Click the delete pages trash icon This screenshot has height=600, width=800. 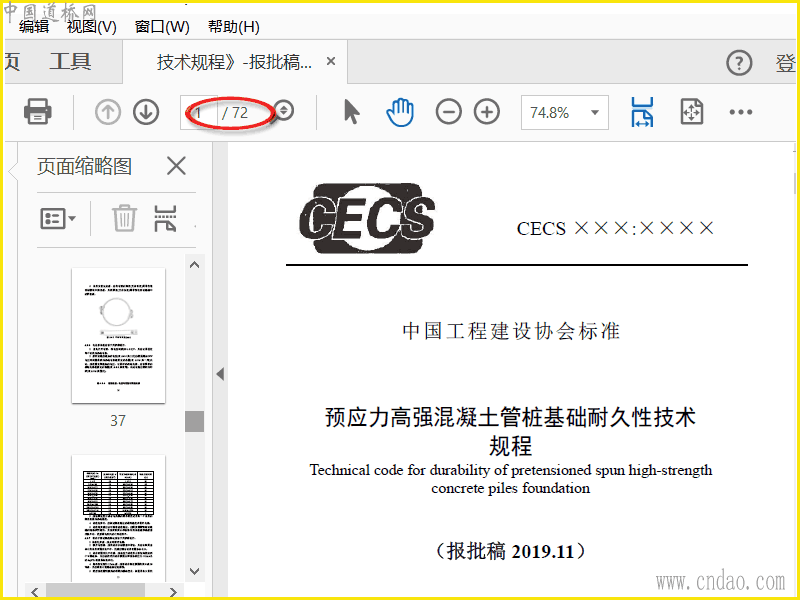click(124, 218)
